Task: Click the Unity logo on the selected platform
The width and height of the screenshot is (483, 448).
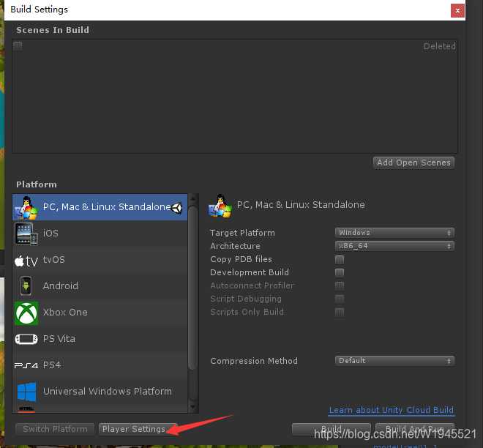Action: pyautogui.click(x=177, y=208)
